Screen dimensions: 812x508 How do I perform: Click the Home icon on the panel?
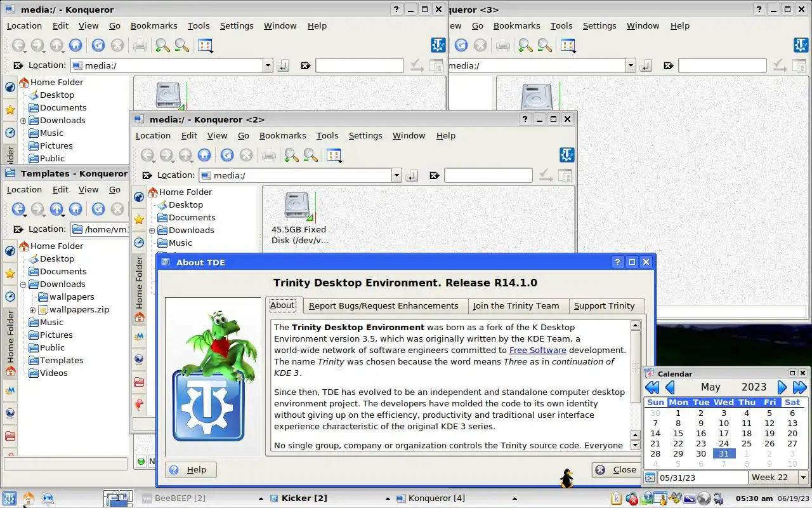[29, 498]
